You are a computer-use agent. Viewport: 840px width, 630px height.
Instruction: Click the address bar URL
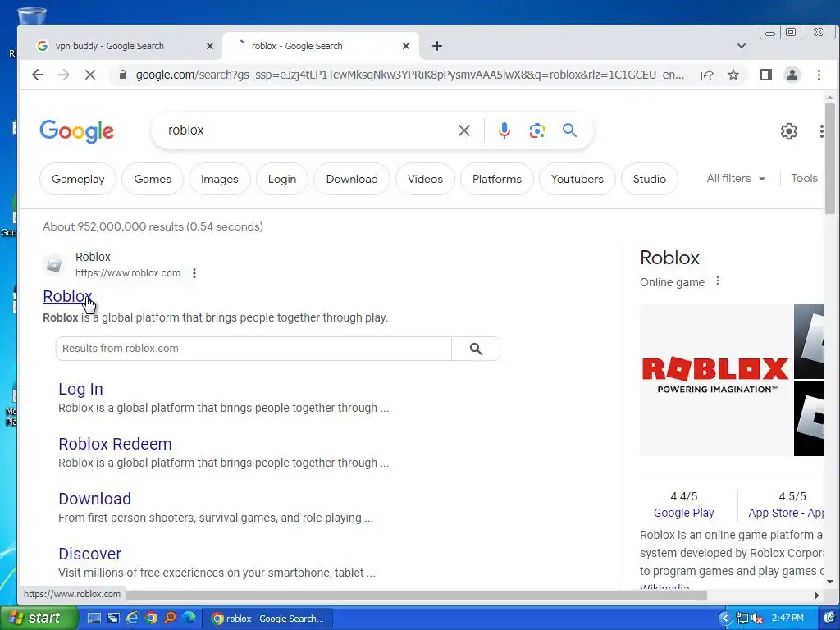click(410, 75)
